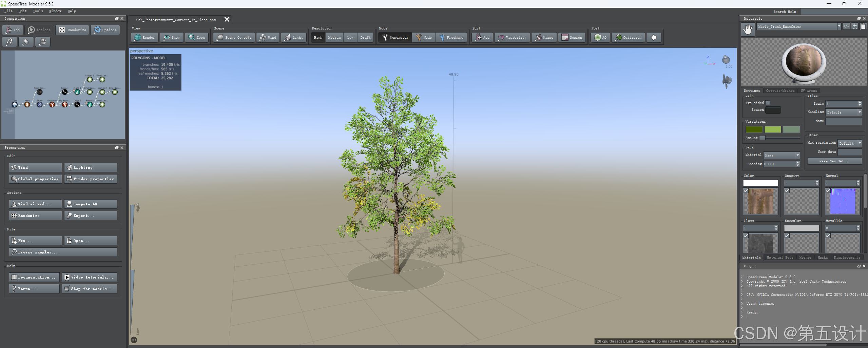Click the Zoom view tool

[x=197, y=37]
